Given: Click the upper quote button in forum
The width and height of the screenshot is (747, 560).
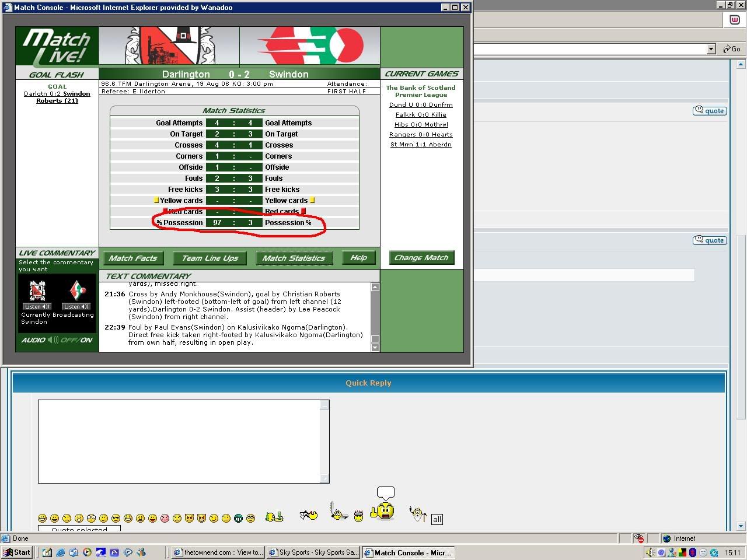Looking at the screenshot, I should click(710, 111).
